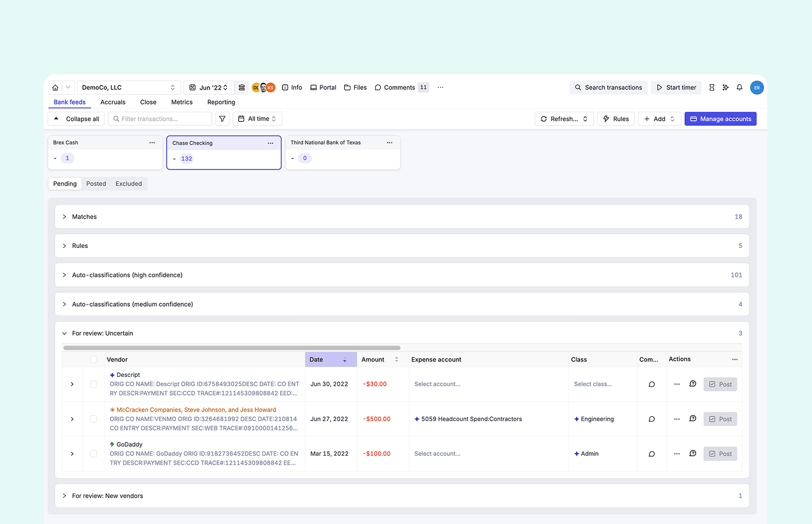Click the Manage accounts button
812x524 pixels.
tap(720, 119)
